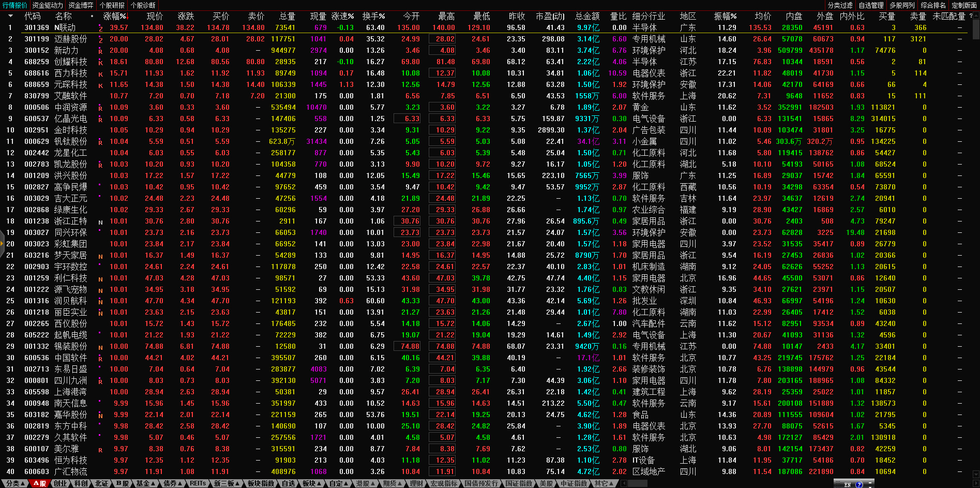This screenshot has width=980, height=488.
Task: Click the N marker icon beside 浙江正特
Action: [x=100, y=222]
